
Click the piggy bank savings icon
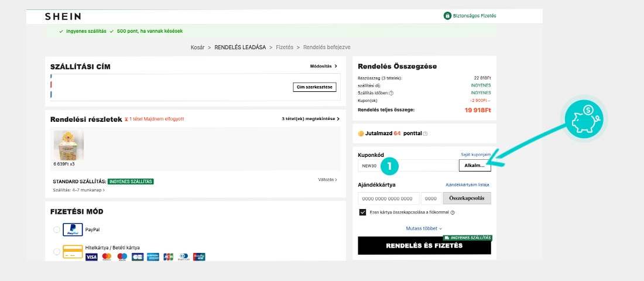(584, 119)
